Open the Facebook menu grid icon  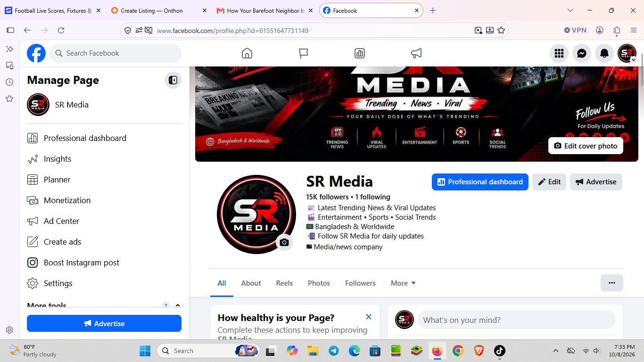[x=559, y=53]
